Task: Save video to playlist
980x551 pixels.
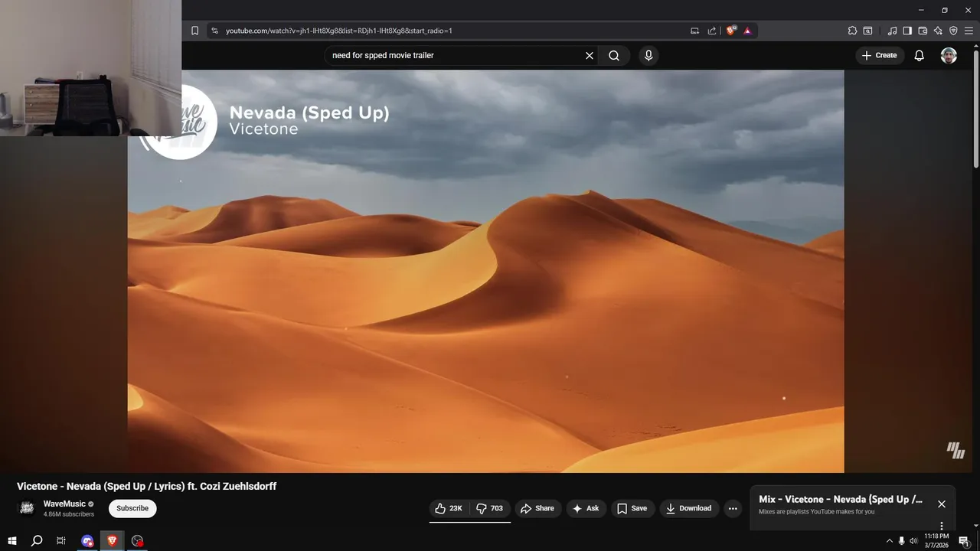Action: coord(633,508)
